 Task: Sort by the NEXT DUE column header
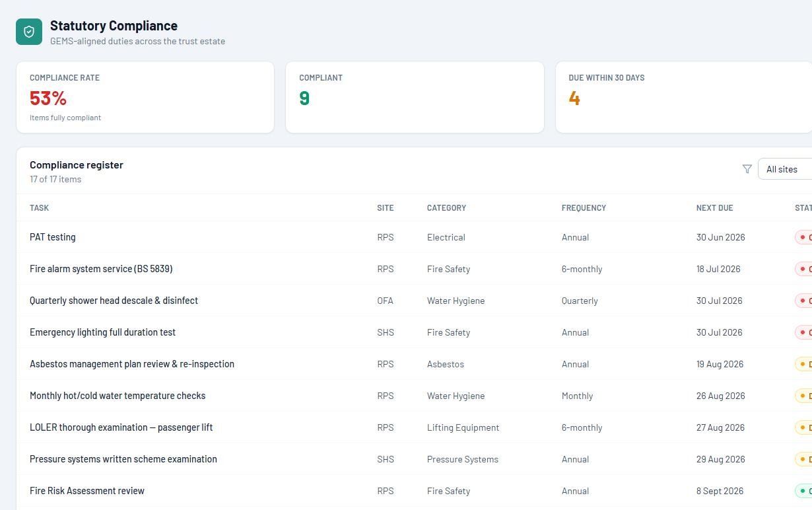point(714,207)
